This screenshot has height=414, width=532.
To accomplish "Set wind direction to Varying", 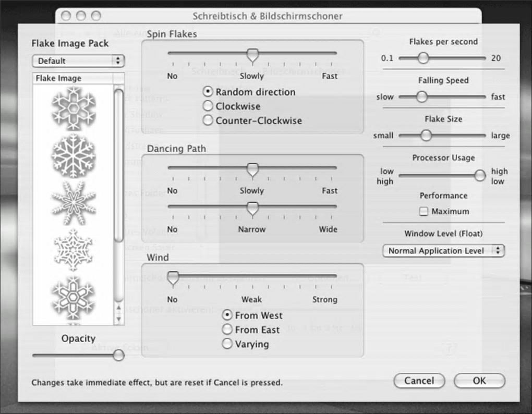I will click(x=245, y=344).
